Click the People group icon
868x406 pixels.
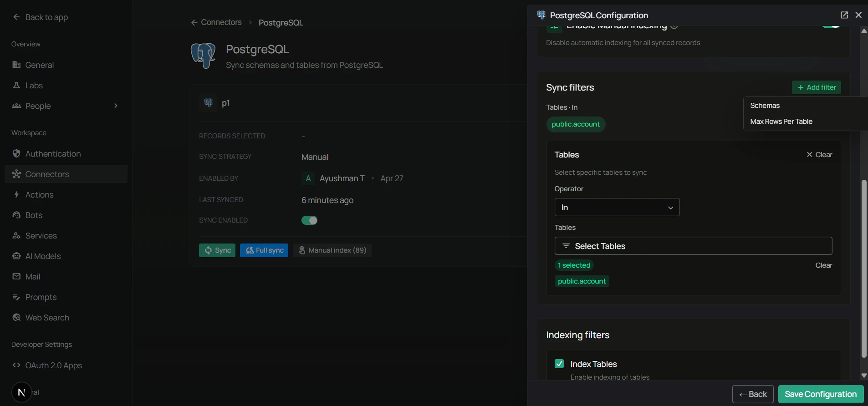pyautogui.click(x=16, y=106)
